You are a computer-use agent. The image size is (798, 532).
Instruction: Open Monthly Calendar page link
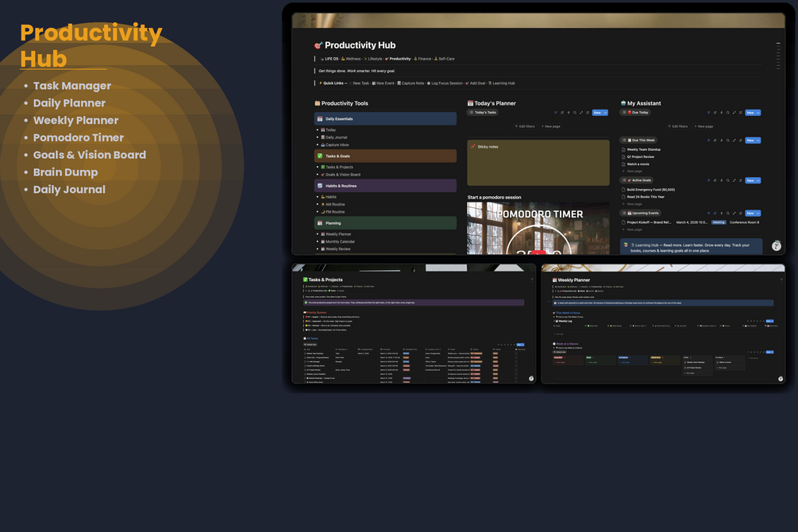click(x=338, y=242)
